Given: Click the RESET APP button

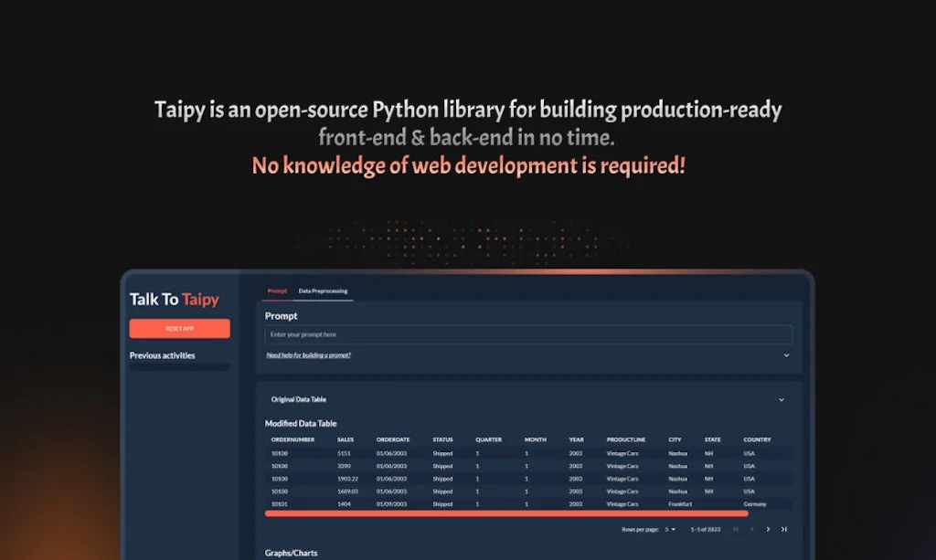Looking at the screenshot, I should (179, 328).
